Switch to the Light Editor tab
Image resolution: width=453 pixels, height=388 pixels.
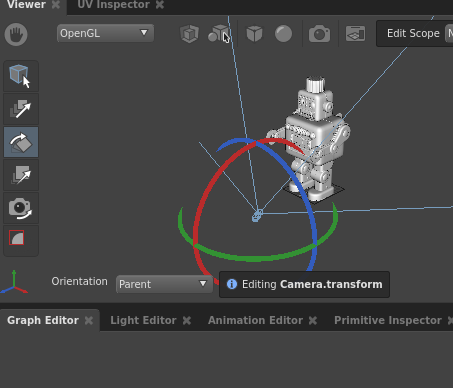pos(143,320)
